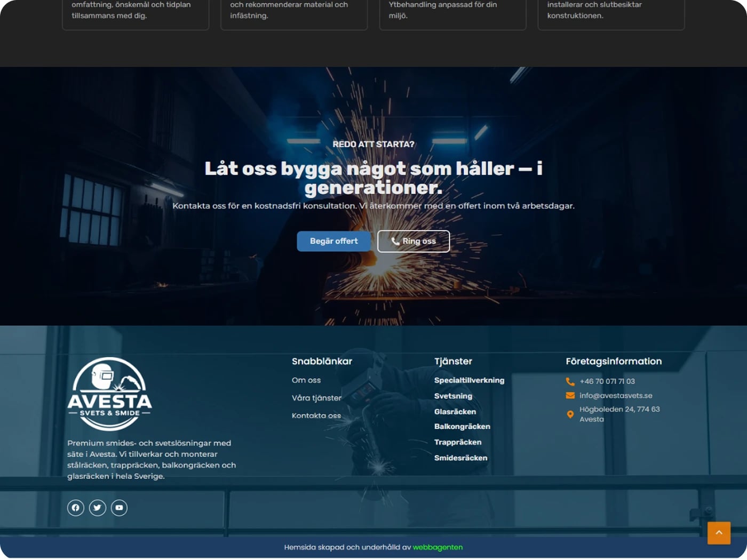Click the Snabblänkar heading
This screenshot has height=560, width=747.
click(x=322, y=361)
